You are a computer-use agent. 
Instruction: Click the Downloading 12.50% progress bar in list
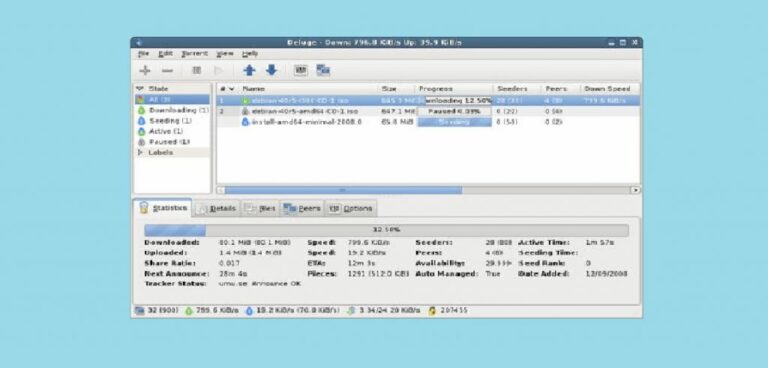point(455,100)
